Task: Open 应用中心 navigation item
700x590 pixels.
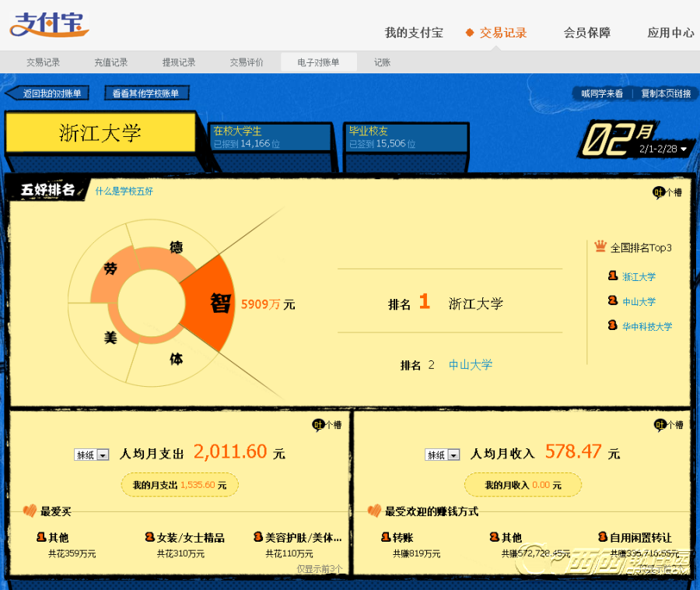Action: point(670,33)
